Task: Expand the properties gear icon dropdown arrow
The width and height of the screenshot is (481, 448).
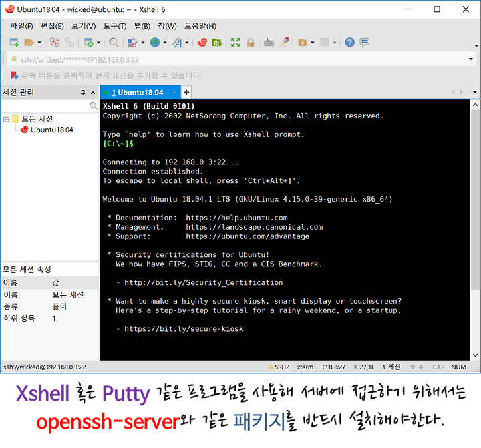Action: coord(98,43)
